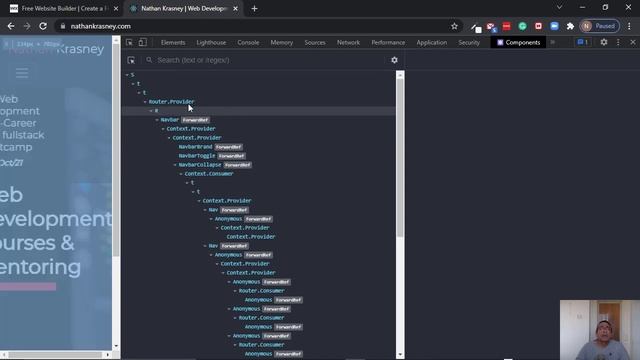The image size is (640, 360).
Task: Open the Elements tab
Action: [x=173, y=42]
